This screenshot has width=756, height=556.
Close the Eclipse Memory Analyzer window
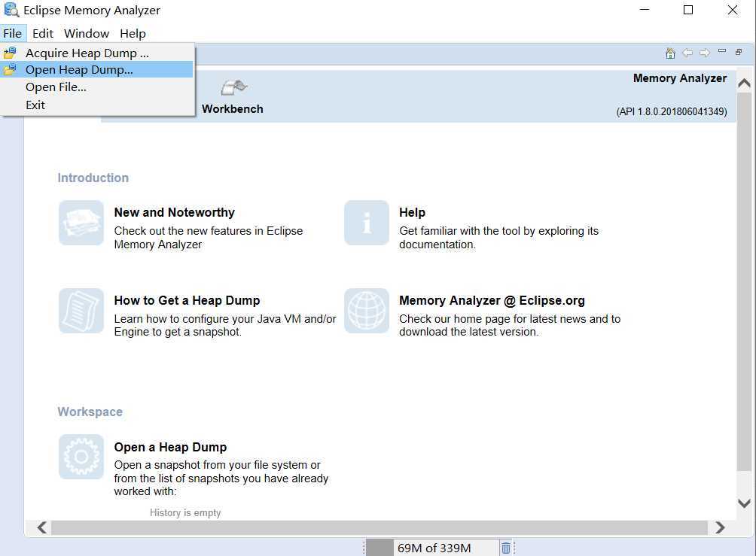[x=733, y=10]
